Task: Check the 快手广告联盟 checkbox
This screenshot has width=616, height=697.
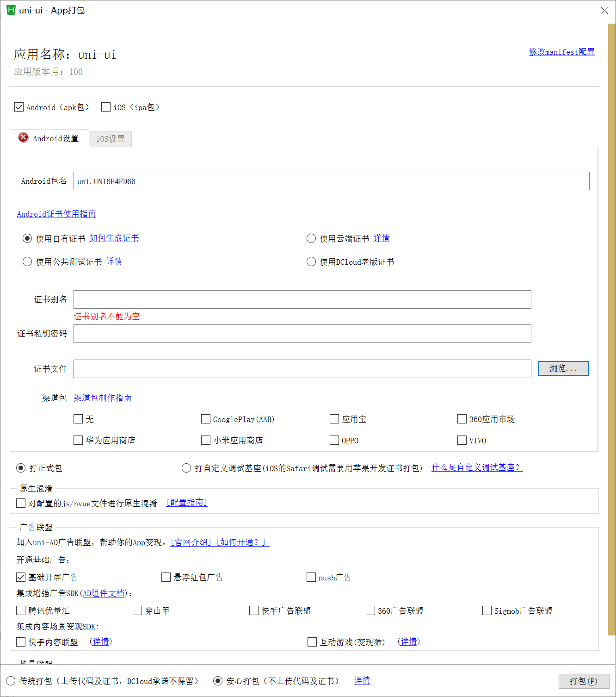Action: (x=254, y=611)
